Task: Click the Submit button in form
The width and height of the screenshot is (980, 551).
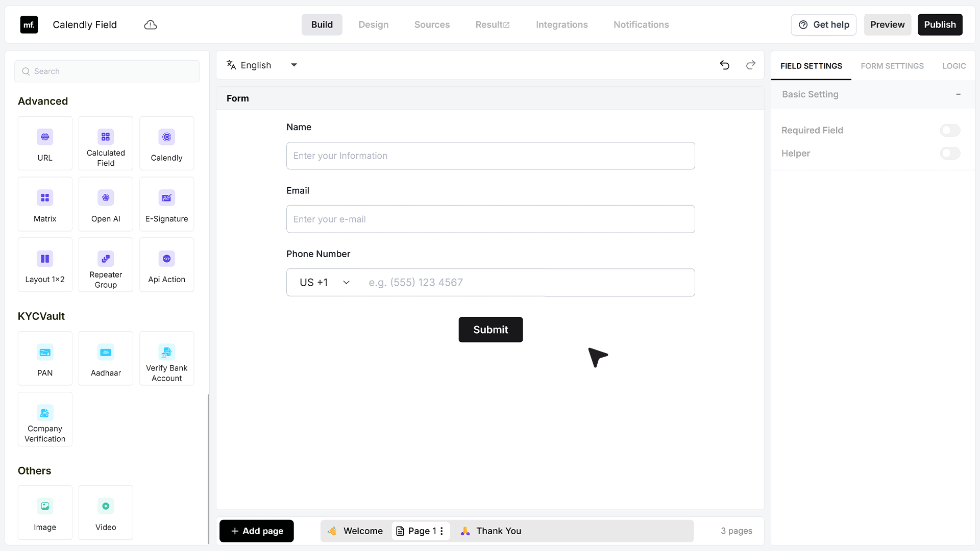Action: (x=491, y=330)
